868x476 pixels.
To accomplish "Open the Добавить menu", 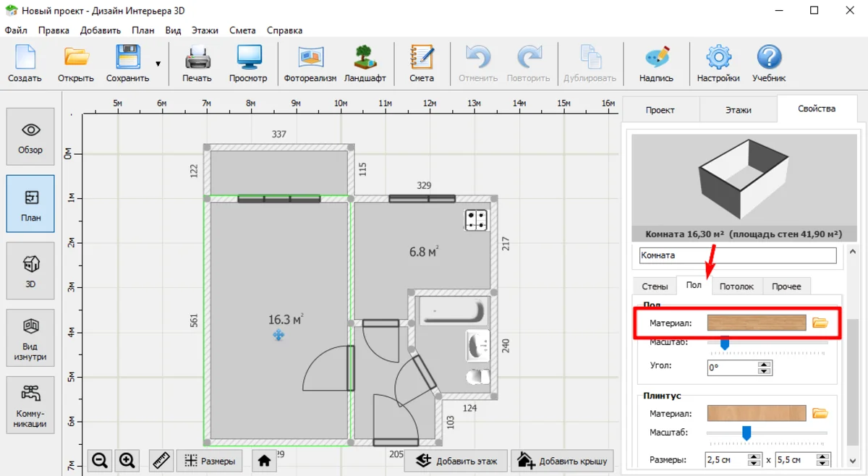I will pos(101,30).
